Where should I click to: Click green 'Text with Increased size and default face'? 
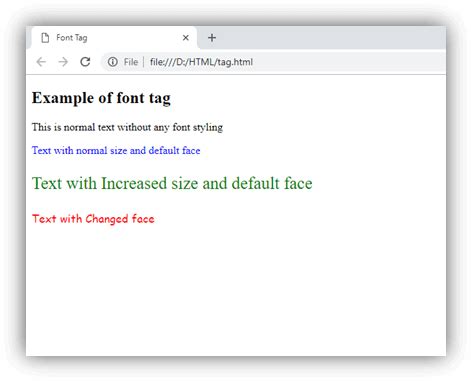point(172,183)
